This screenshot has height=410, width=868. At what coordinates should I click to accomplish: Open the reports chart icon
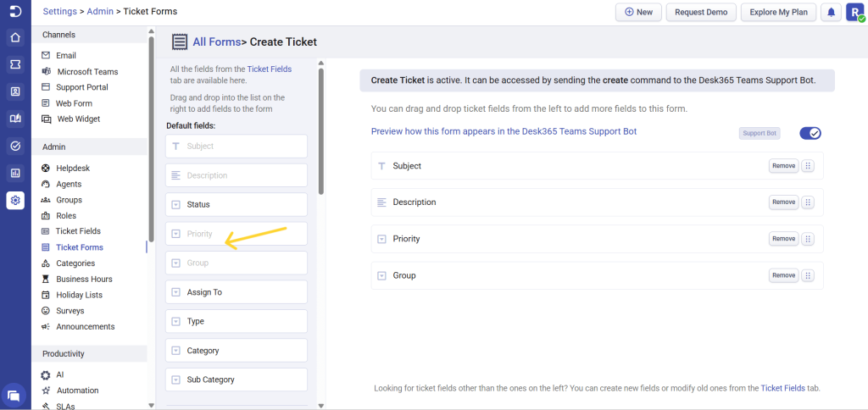[x=14, y=173]
